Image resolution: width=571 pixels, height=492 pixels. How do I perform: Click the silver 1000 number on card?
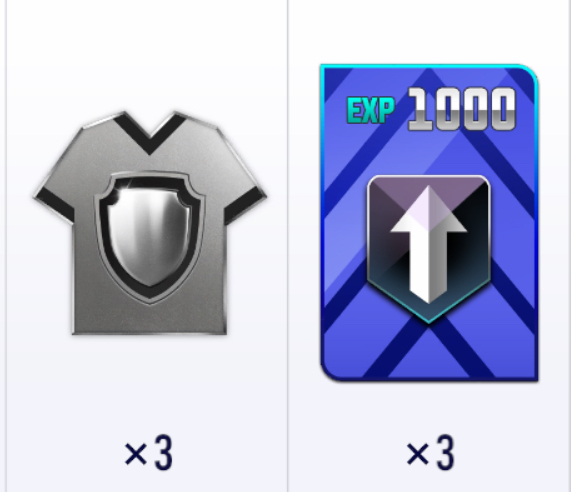pos(462,109)
